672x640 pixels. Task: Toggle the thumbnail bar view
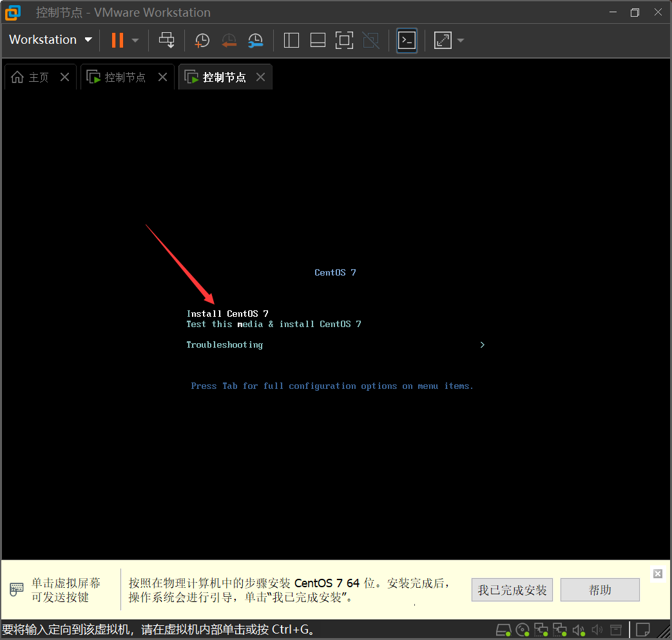click(x=318, y=41)
